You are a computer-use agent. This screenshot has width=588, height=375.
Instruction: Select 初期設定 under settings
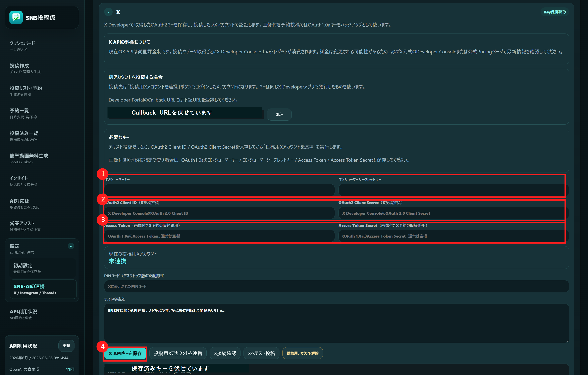click(x=43, y=268)
